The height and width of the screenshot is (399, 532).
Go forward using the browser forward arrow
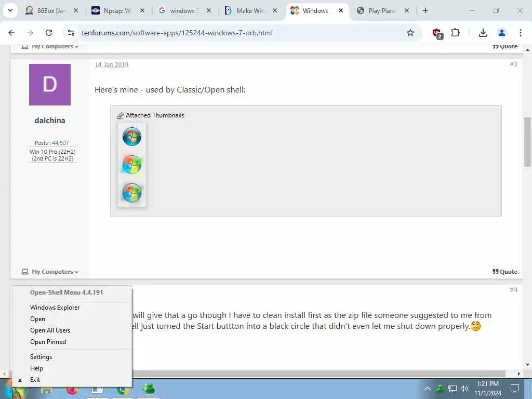pos(30,33)
